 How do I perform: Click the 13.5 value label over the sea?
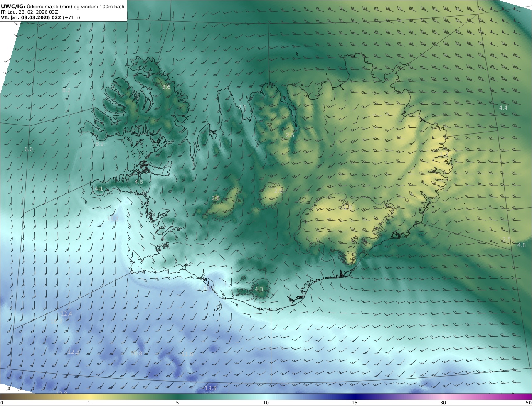coord(211,389)
